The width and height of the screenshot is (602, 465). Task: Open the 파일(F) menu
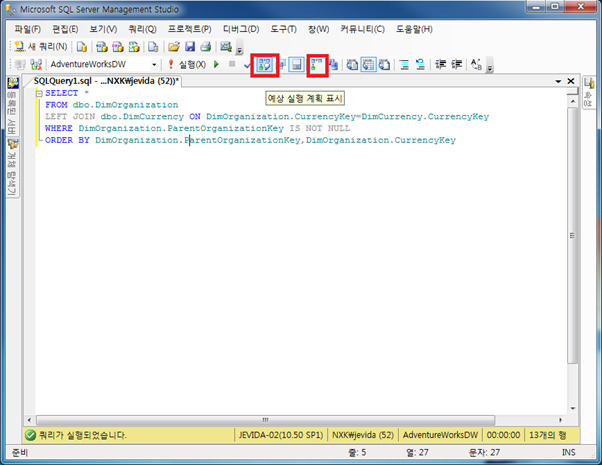[x=28, y=29]
